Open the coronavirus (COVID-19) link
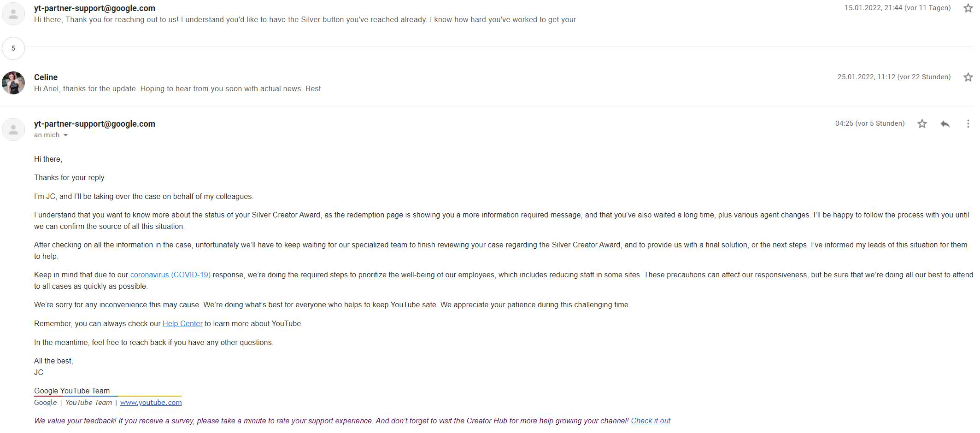 coord(171,275)
